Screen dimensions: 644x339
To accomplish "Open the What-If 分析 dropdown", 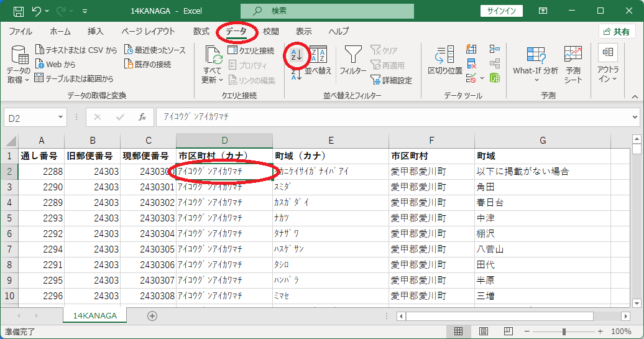I will pos(536,65).
